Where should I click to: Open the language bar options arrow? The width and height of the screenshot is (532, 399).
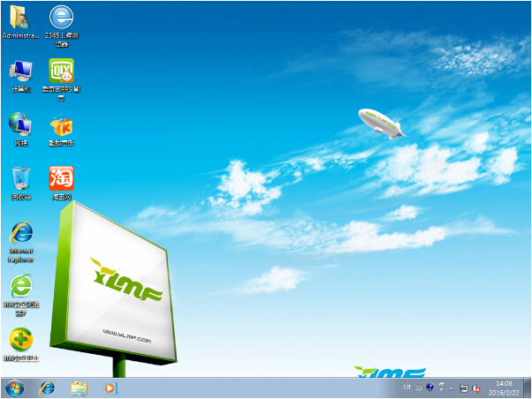(x=441, y=388)
